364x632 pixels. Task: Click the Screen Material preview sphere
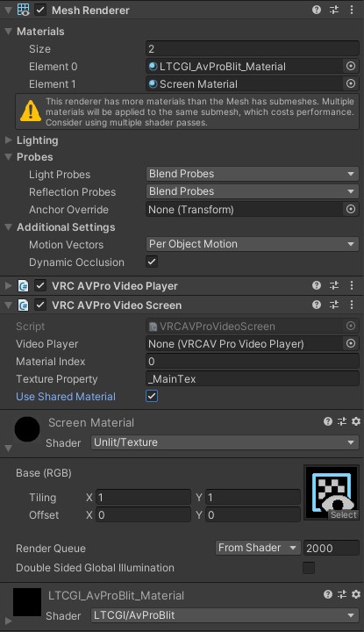click(27, 429)
